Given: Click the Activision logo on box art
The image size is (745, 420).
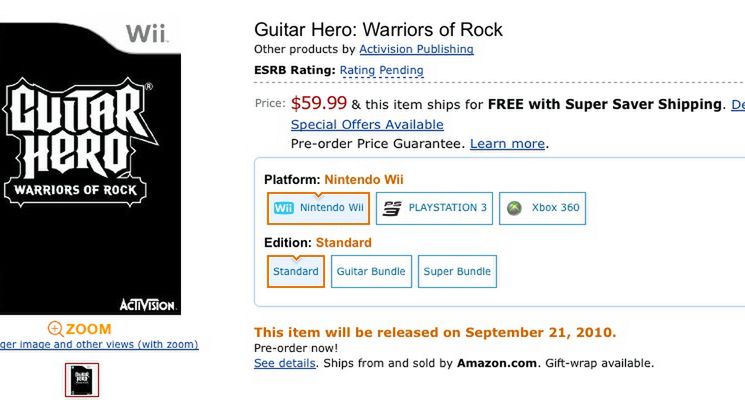Looking at the screenshot, I should tap(147, 305).
